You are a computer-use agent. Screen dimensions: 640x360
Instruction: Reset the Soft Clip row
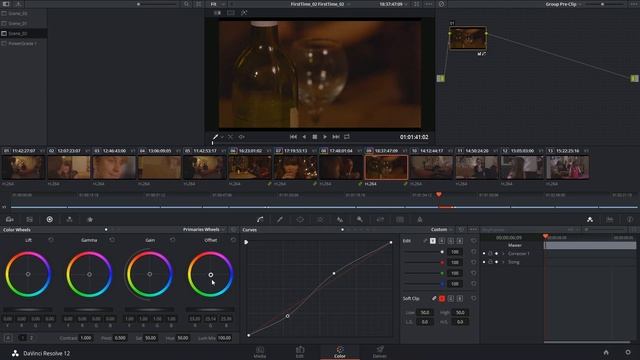point(473,298)
